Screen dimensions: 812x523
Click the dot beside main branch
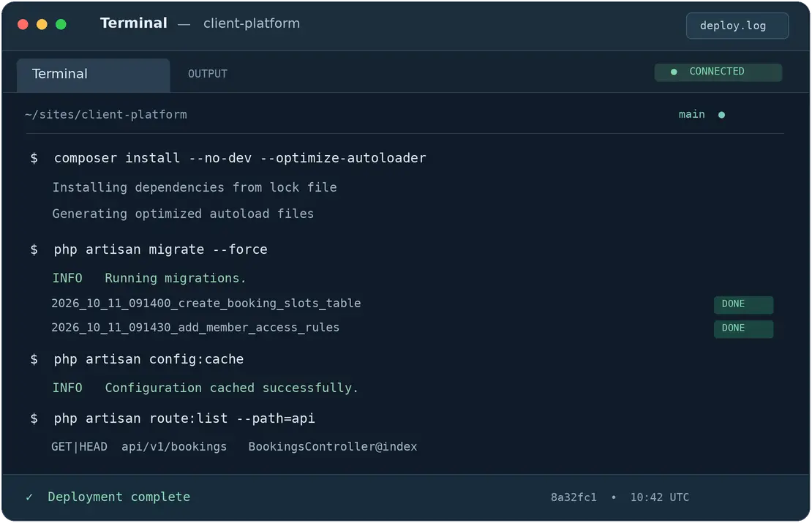721,115
